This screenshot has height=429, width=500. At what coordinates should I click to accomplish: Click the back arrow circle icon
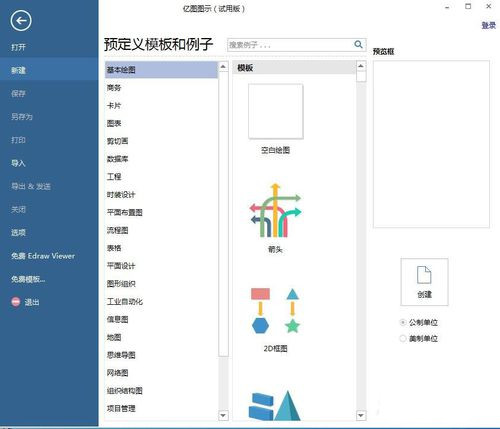point(21,21)
